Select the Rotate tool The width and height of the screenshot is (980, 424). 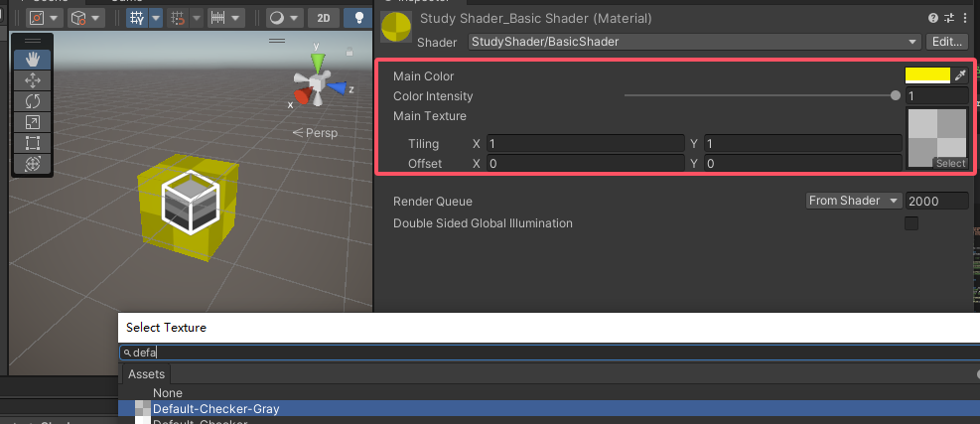coord(32,100)
